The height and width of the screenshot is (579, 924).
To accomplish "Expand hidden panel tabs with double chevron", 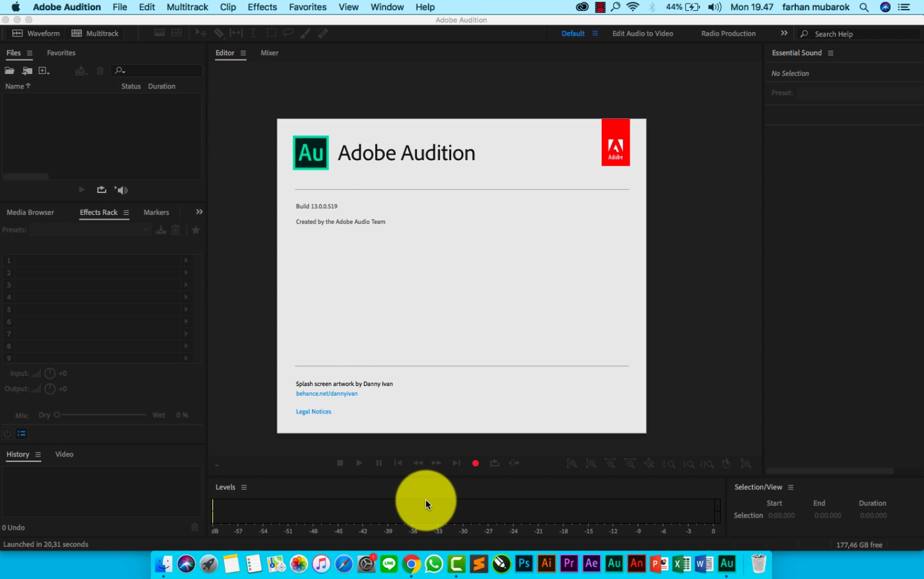I will point(199,212).
